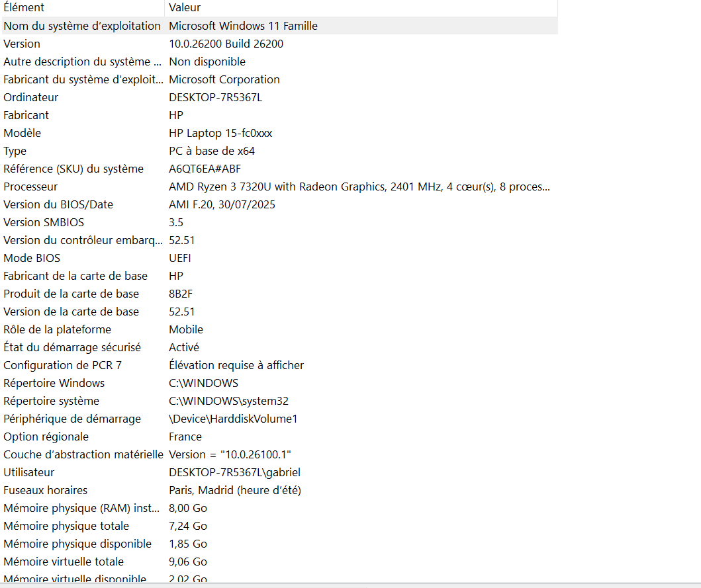
Task: Click the 'DESKTOP-7R5367L\gabriel' user value
Action: tap(235, 473)
